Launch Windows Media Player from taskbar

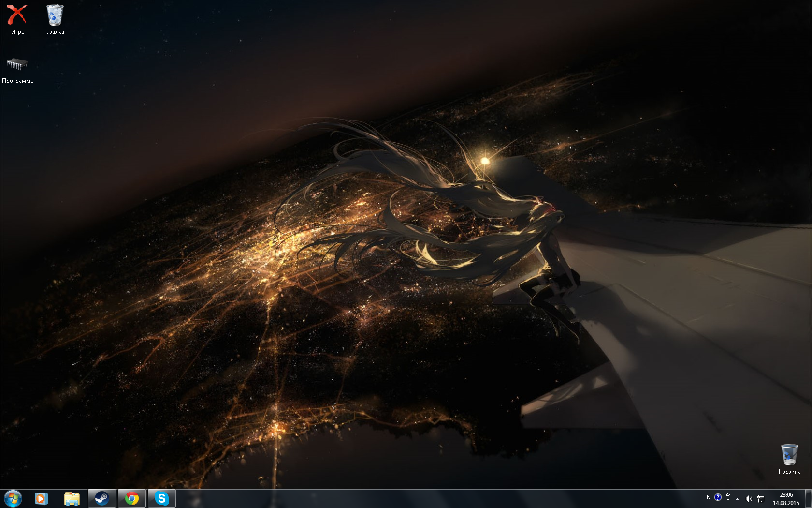(x=42, y=498)
